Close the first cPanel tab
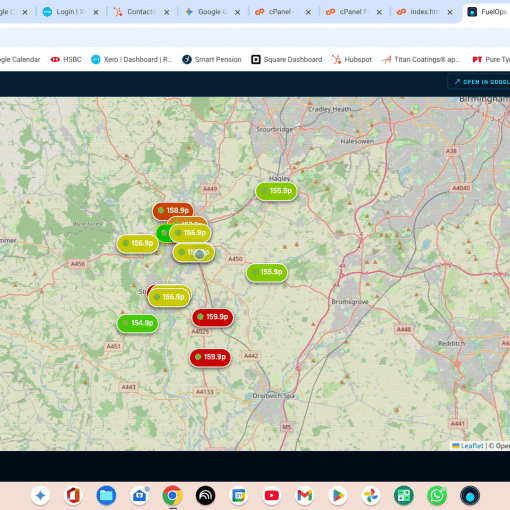 coord(308,12)
